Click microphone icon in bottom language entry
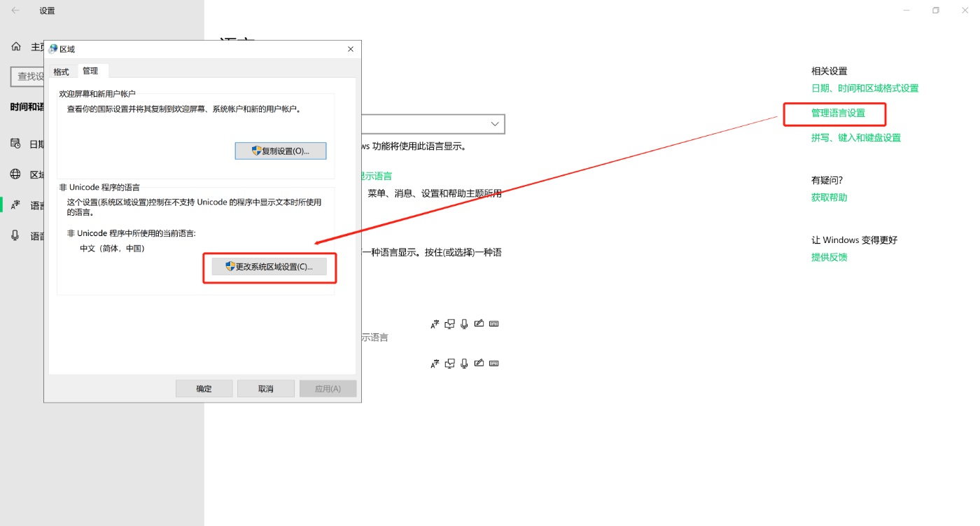 pyautogui.click(x=464, y=363)
